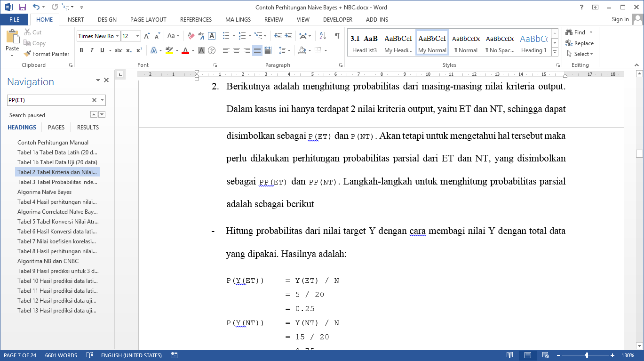Click the Sort icon in Paragraph group
The width and height of the screenshot is (644, 361).
click(x=323, y=36)
